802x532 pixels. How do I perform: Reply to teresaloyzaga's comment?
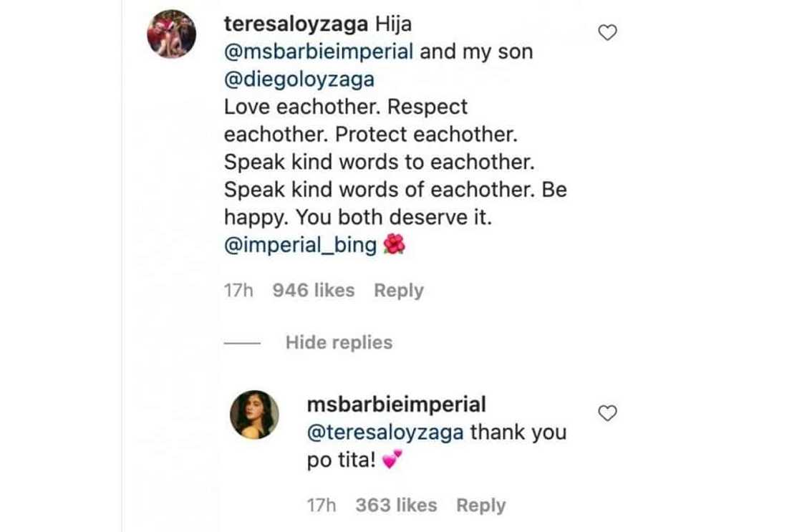[399, 290]
